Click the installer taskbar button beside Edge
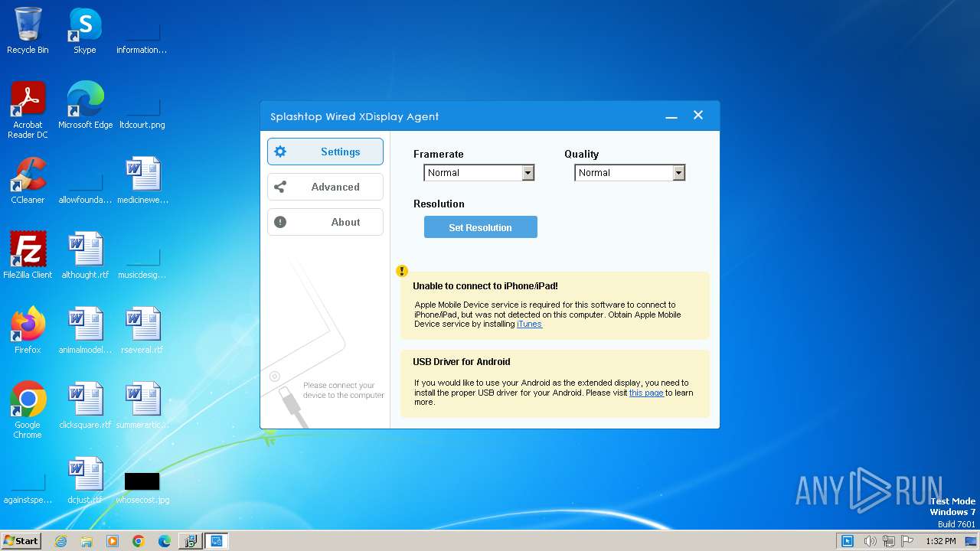The image size is (980, 551). click(191, 541)
